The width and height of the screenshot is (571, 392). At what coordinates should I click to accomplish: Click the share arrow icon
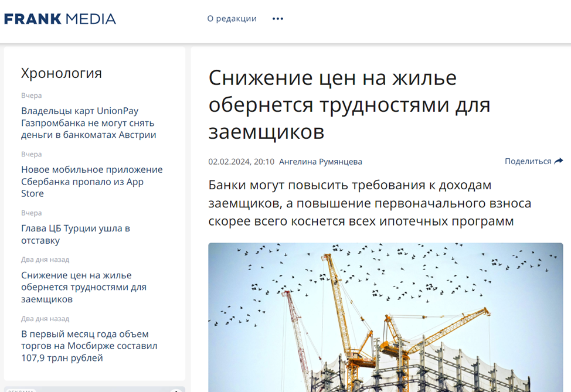tap(559, 161)
